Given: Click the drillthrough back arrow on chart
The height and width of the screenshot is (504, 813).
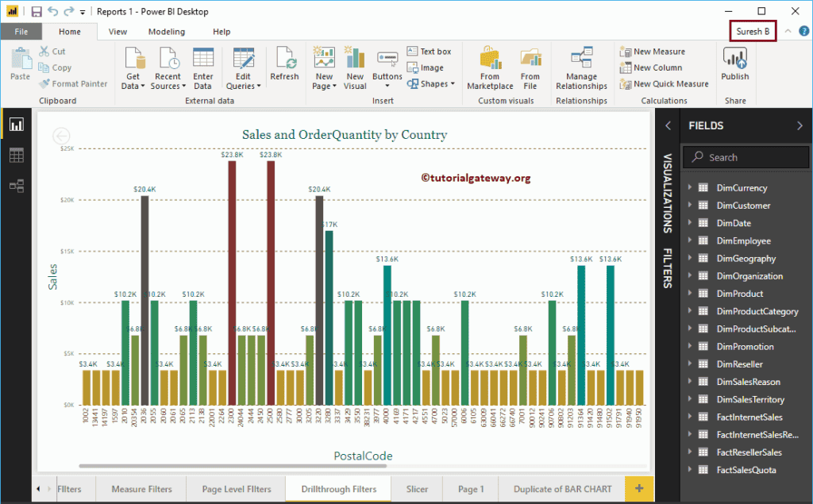Looking at the screenshot, I should pyautogui.click(x=61, y=137).
